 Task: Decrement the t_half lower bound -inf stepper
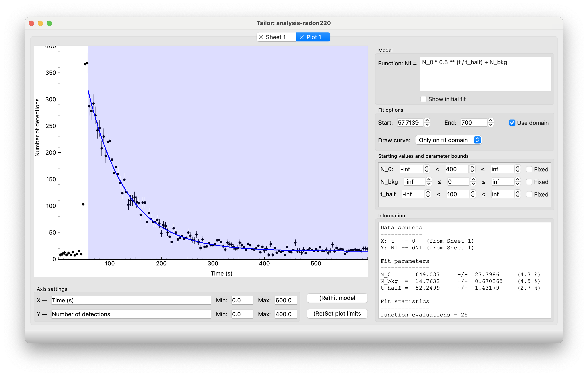tap(428, 196)
